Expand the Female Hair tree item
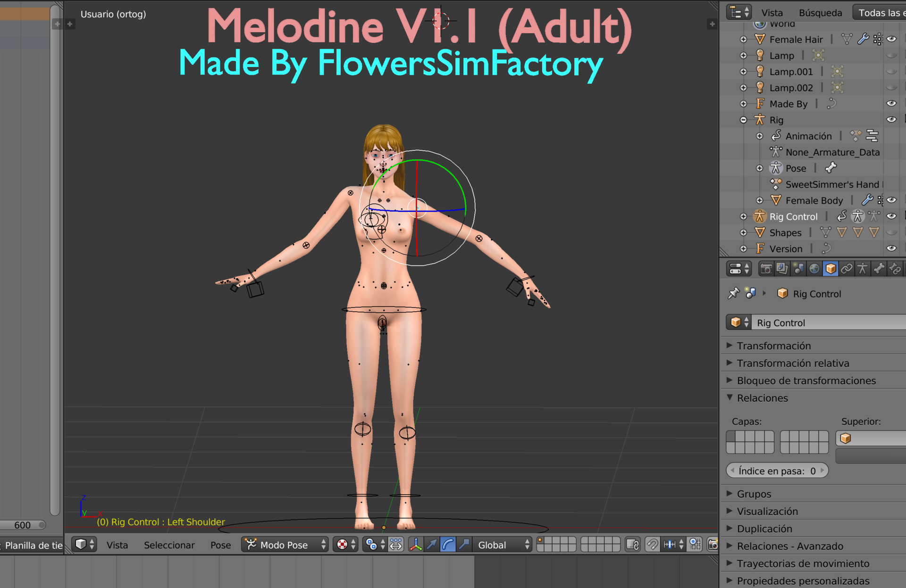Image resolution: width=906 pixels, height=588 pixels. [x=744, y=40]
